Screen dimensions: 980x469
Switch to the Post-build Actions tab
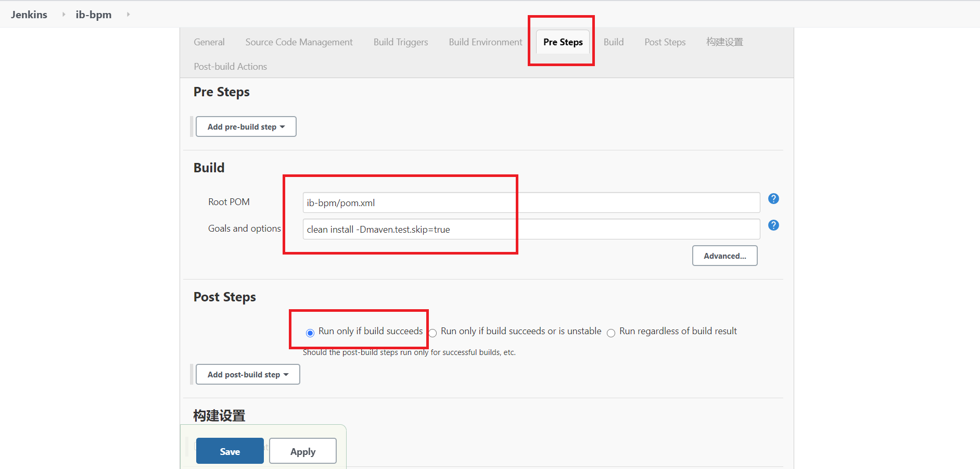click(x=230, y=67)
